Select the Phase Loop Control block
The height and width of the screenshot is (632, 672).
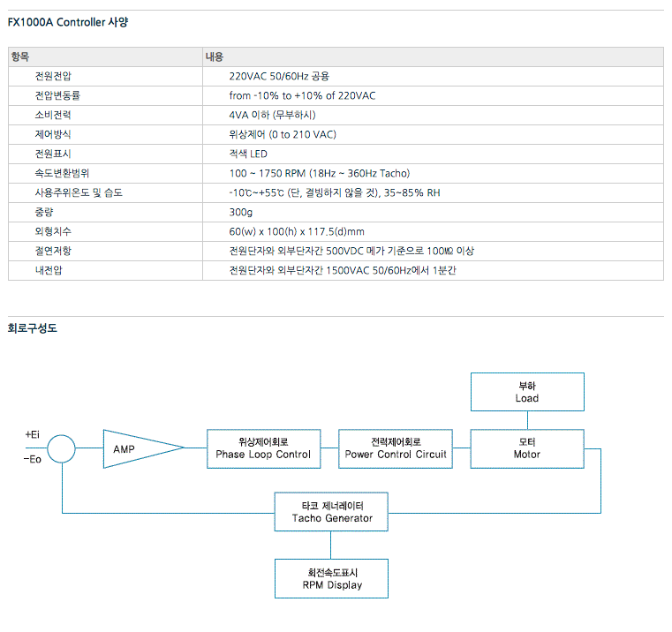tap(263, 448)
